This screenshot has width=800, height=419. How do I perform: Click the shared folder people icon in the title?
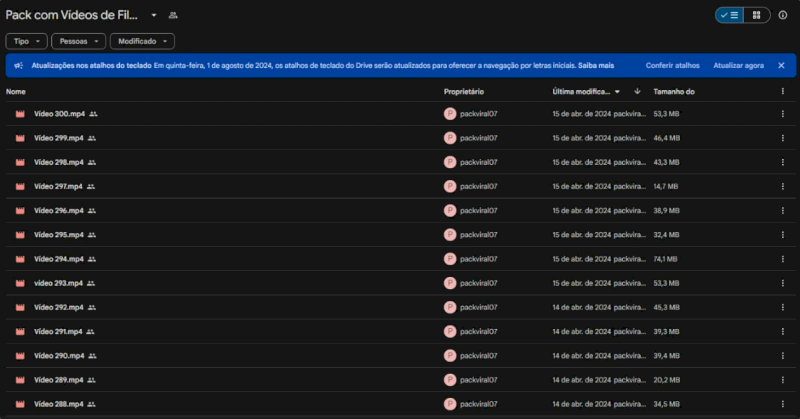pyautogui.click(x=173, y=15)
